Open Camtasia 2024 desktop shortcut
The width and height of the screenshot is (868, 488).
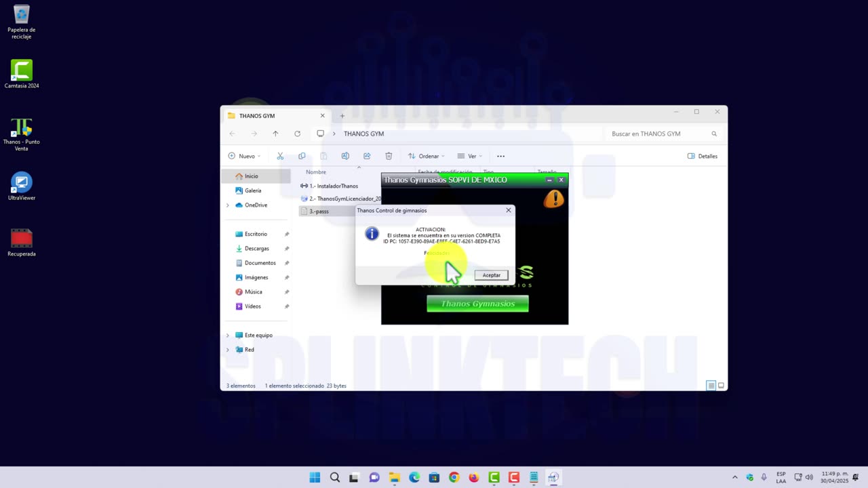click(22, 74)
